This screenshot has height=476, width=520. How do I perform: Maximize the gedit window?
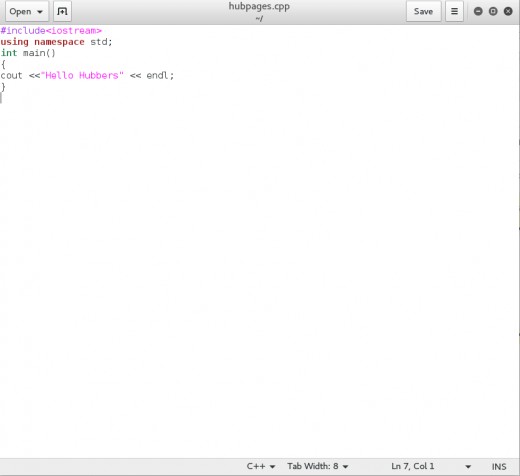pos(493,11)
